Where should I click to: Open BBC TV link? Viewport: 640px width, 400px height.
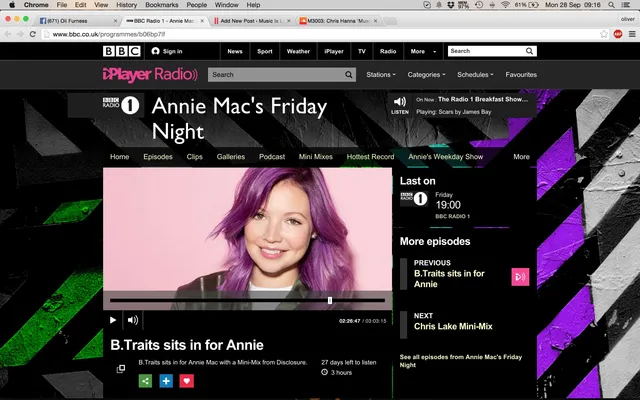click(x=362, y=51)
